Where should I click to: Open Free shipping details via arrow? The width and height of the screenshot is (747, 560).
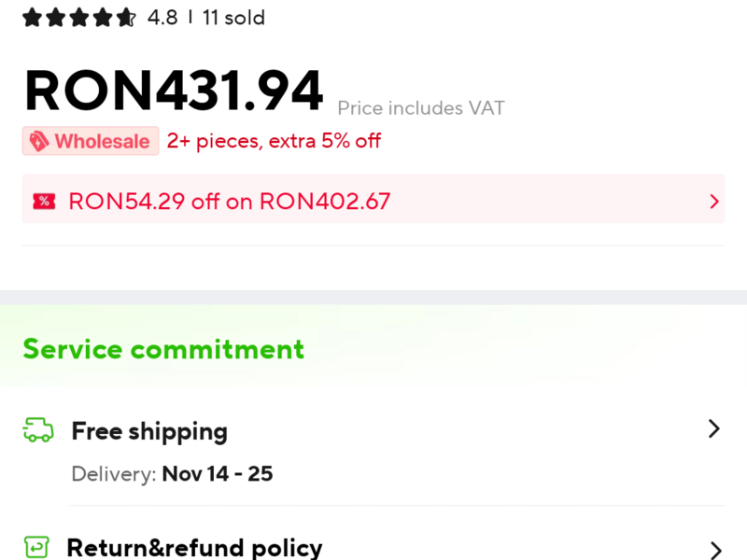coord(713,429)
